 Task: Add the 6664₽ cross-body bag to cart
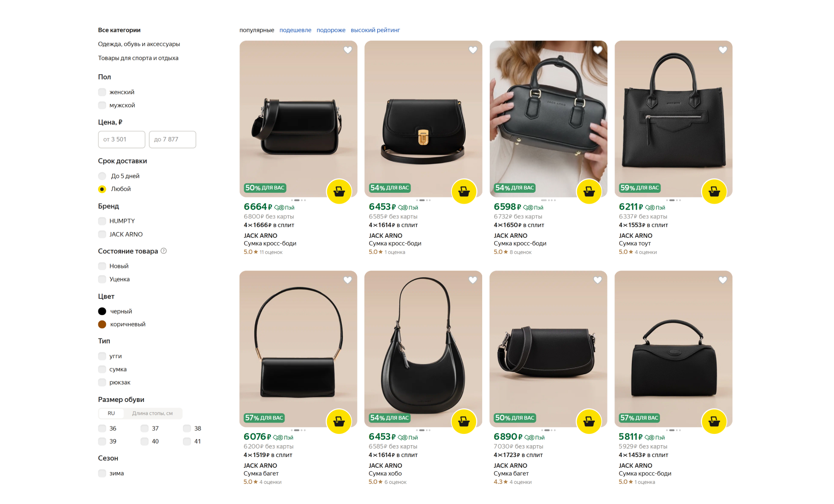click(339, 192)
